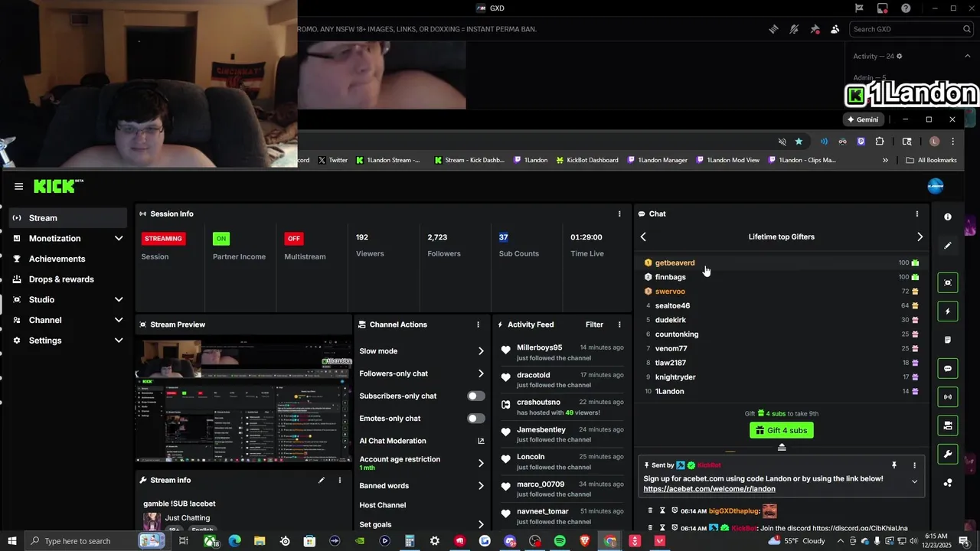980x551 pixels.
Task: Expand the Channel sidebar section
Action: click(x=119, y=320)
